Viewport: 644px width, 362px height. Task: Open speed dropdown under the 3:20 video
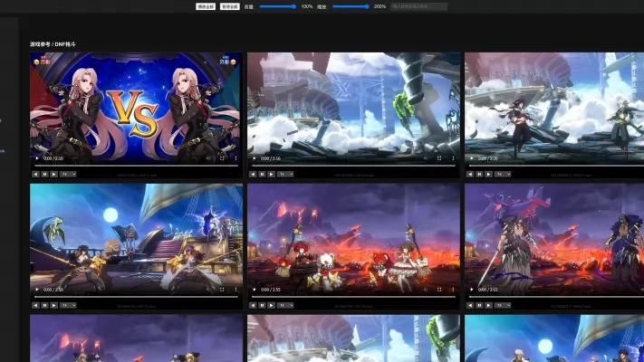click(x=503, y=174)
